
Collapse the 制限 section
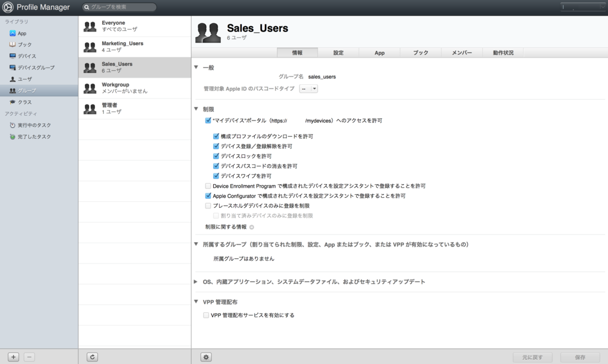pos(196,109)
